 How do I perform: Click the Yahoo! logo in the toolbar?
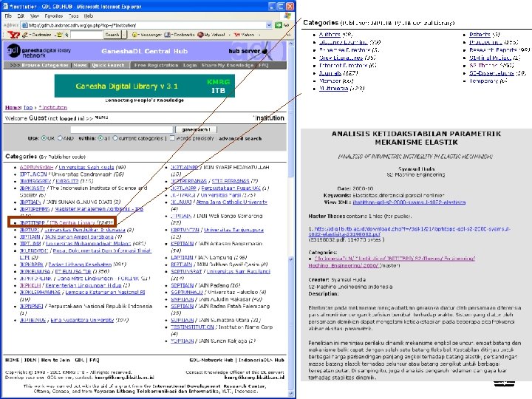coord(13,35)
